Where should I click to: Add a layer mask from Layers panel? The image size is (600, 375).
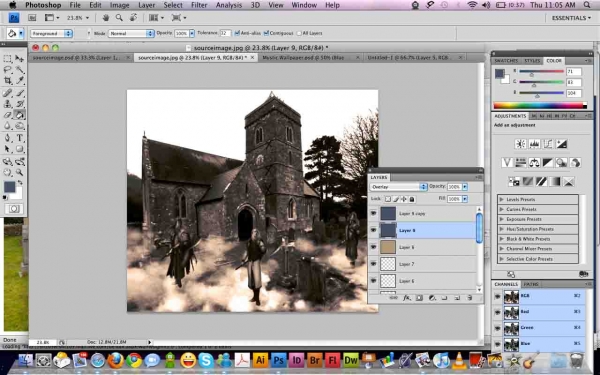click(x=419, y=298)
